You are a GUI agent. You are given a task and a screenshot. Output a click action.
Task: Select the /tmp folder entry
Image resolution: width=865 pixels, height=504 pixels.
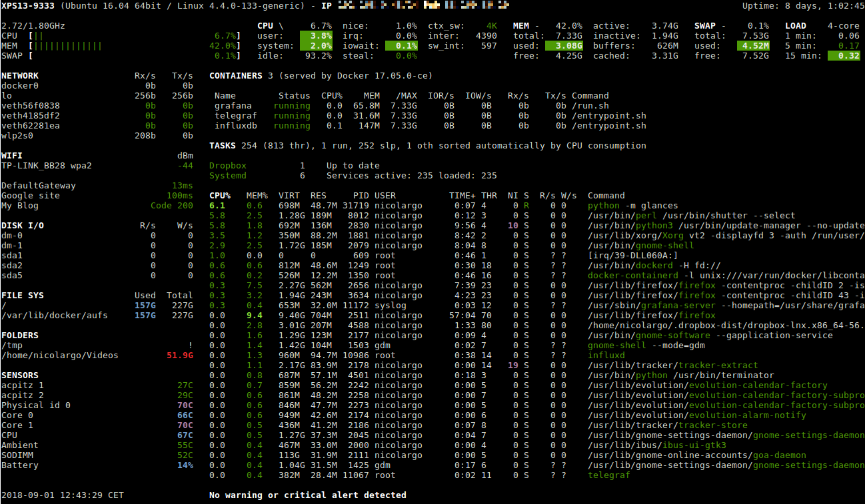point(97,346)
